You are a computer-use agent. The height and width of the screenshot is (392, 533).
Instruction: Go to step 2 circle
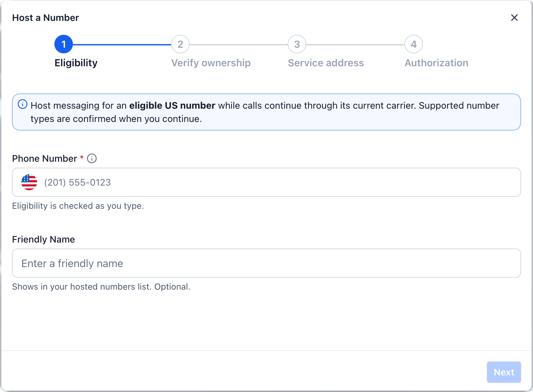pyautogui.click(x=180, y=44)
